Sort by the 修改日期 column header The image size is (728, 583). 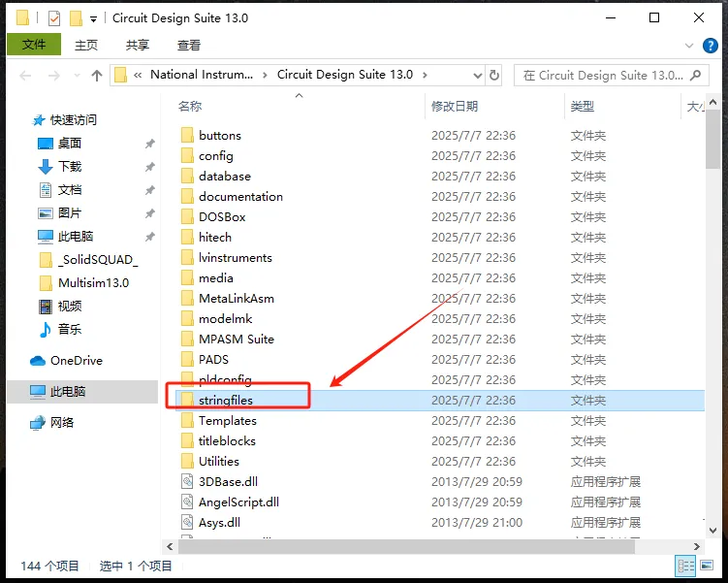(455, 107)
